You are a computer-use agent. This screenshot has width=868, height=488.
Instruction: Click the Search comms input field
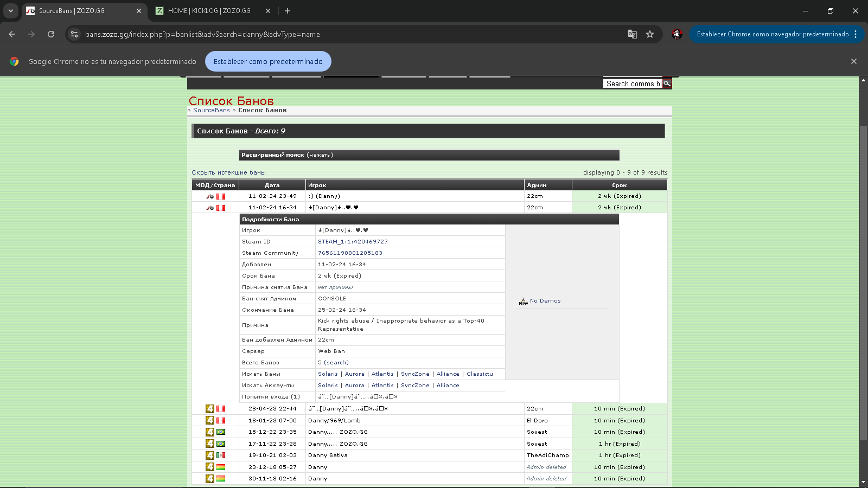632,84
